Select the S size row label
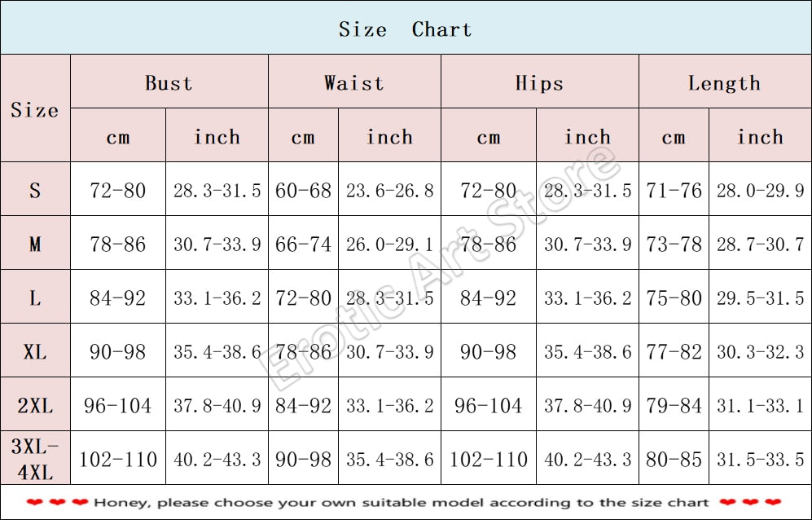812x520 pixels. pos(35,191)
